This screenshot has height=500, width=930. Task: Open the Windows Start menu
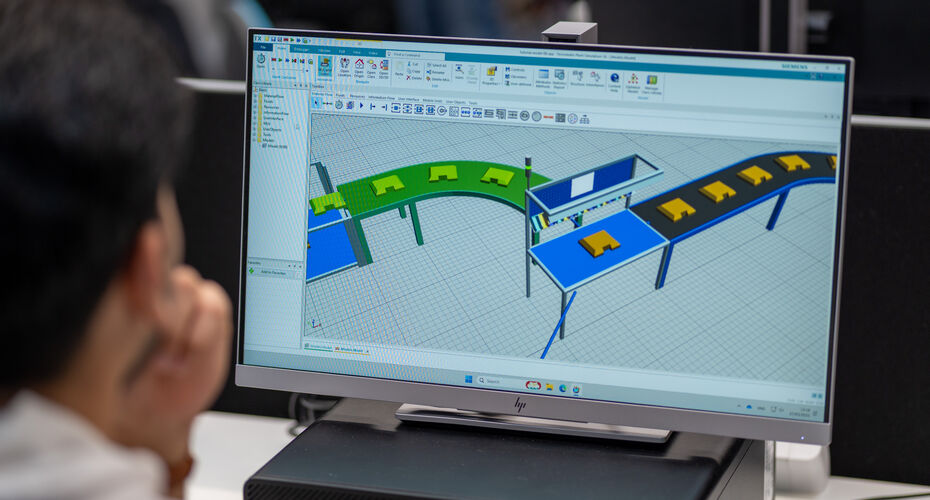click(x=469, y=379)
